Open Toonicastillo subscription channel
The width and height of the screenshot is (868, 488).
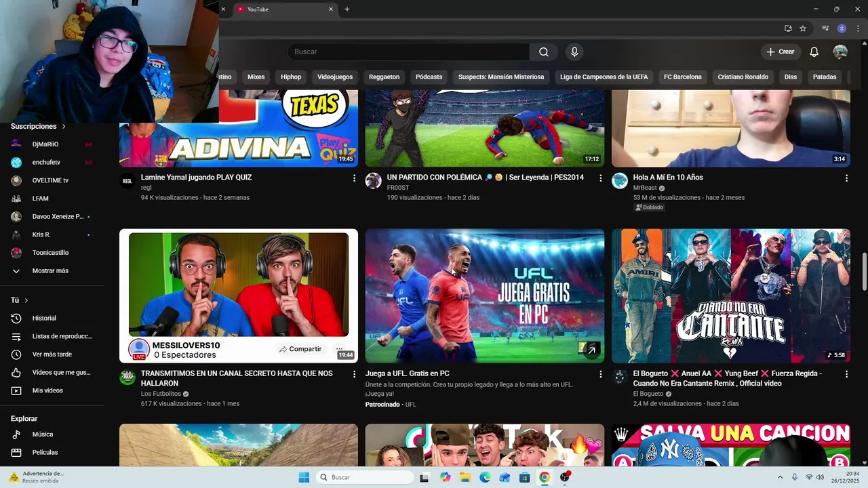click(x=52, y=253)
